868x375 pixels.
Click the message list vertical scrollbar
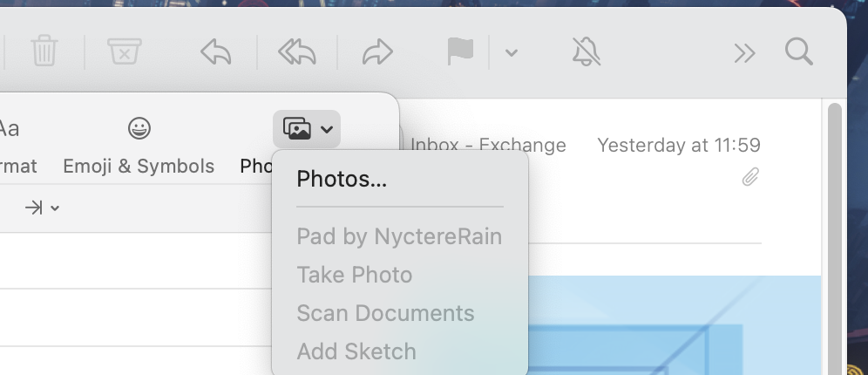(834, 235)
